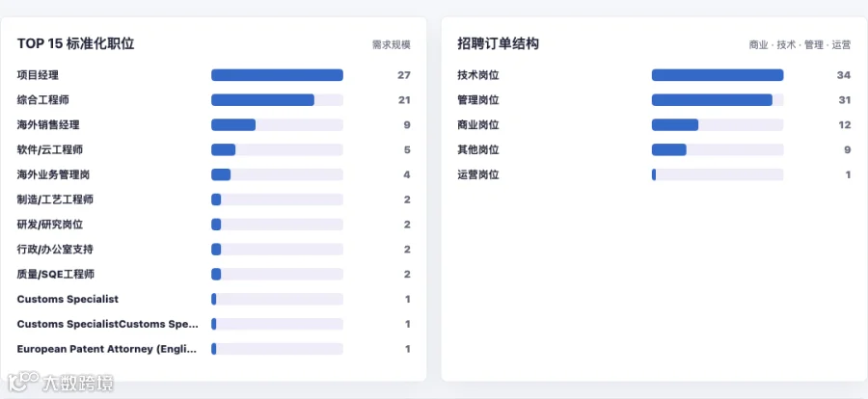This screenshot has height=399, width=868.
Task: Click the 运营岗位 bar
Action: (x=718, y=174)
